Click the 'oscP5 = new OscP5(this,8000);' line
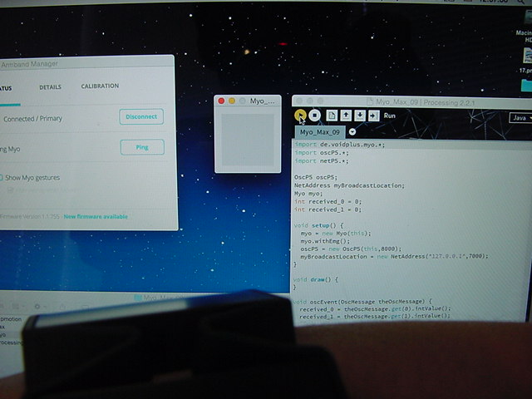 (351, 249)
